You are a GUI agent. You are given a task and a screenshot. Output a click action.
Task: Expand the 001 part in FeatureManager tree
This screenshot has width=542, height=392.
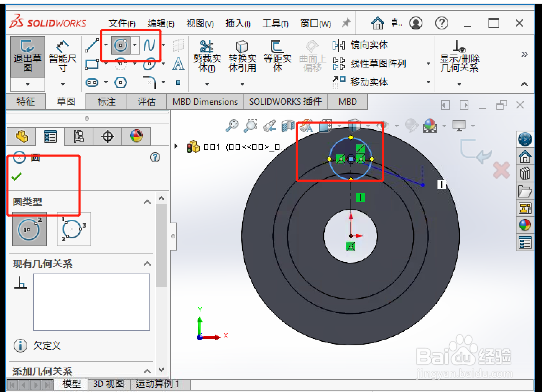pos(176,146)
